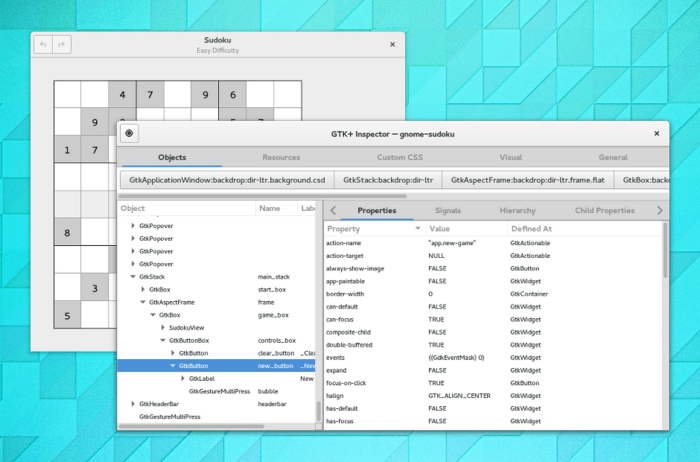Click the widget picker target icon
The image size is (700, 462).
coord(130,133)
